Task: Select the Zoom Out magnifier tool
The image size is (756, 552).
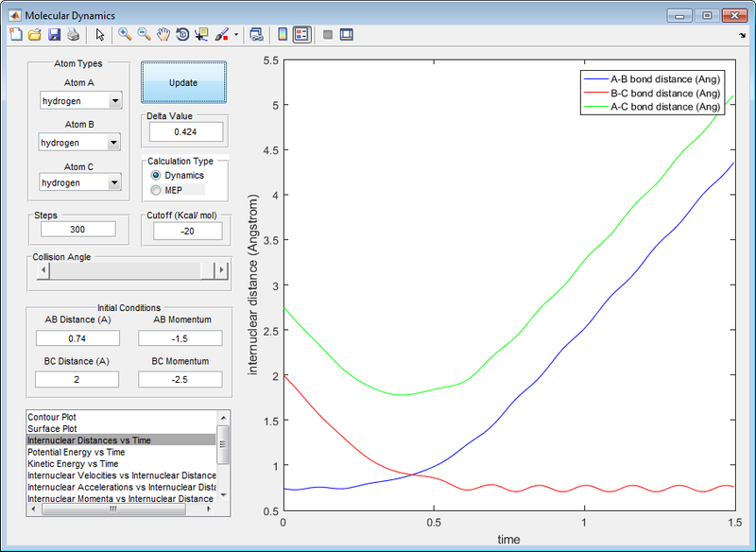Action: coord(144,35)
